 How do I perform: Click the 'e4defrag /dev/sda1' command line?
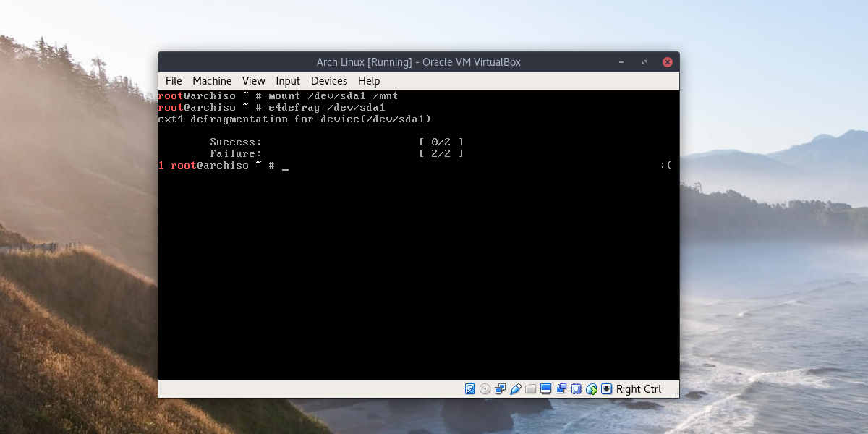tap(327, 107)
